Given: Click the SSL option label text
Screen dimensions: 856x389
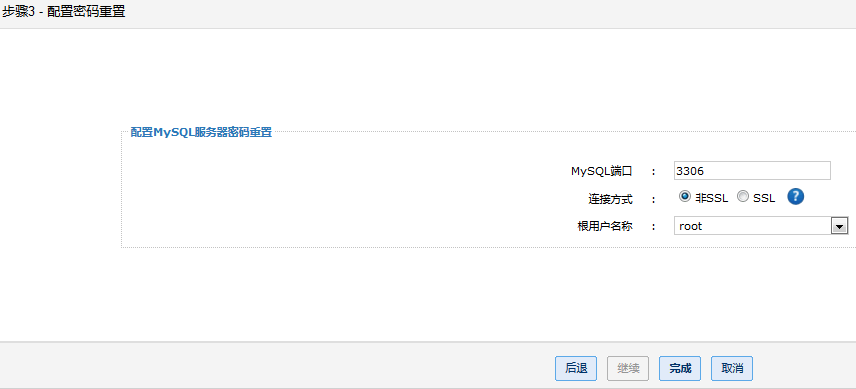Looking at the screenshot, I should pyautogui.click(x=764, y=199).
